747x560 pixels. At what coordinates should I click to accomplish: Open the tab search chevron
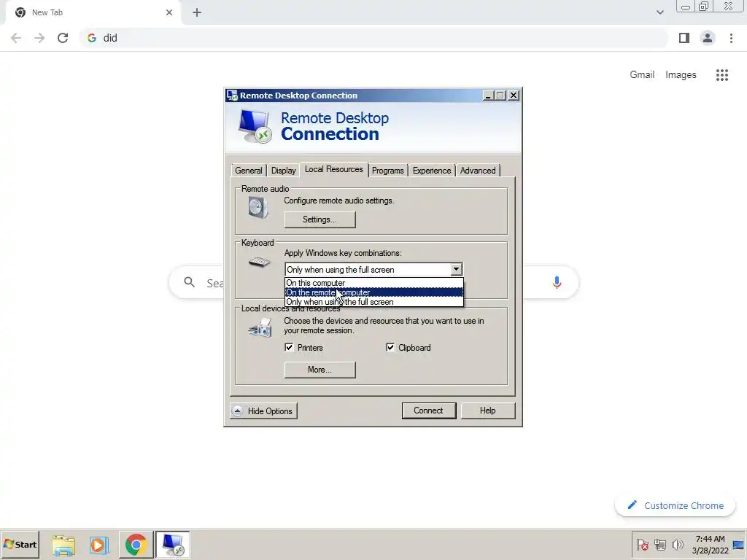(x=659, y=12)
